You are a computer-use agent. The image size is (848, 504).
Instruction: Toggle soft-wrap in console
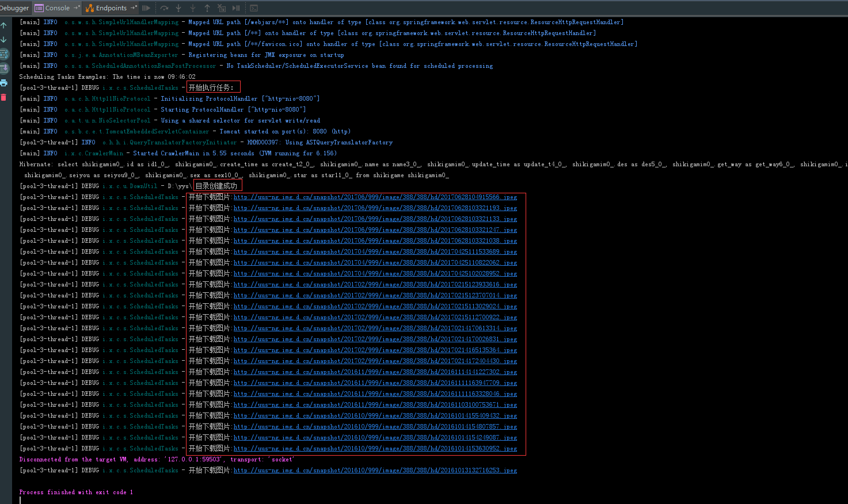(4, 54)
